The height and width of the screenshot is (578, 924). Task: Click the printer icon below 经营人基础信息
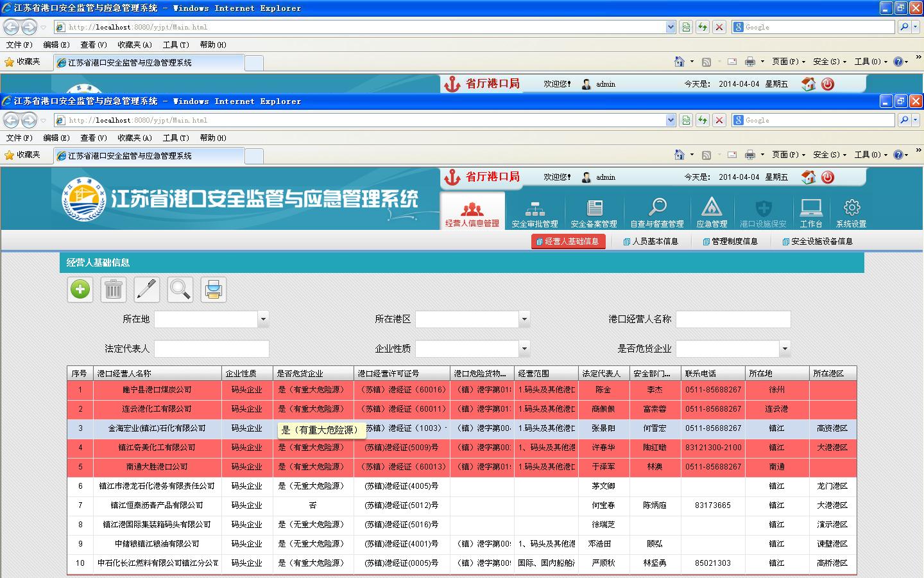click(214, 290)
